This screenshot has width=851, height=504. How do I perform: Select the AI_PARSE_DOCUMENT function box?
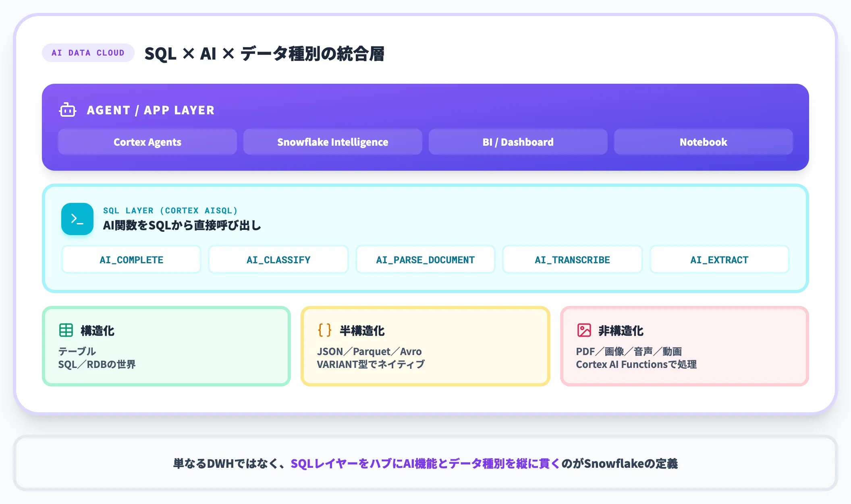(x=425, y=260)
